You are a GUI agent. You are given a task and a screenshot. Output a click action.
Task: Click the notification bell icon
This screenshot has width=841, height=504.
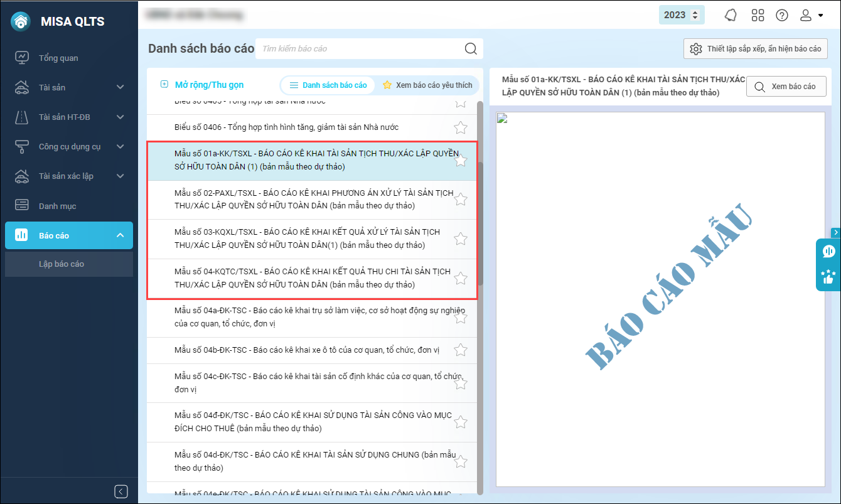click(731, 15)
